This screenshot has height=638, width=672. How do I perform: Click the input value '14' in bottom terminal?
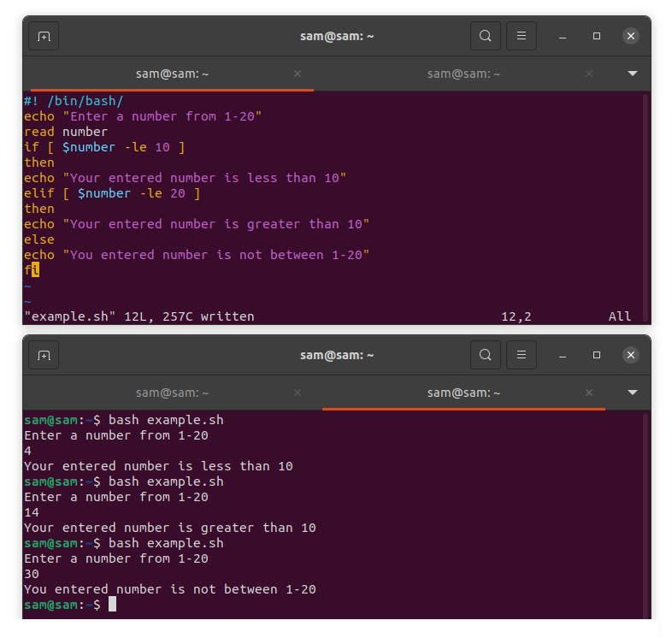[32, 513]
